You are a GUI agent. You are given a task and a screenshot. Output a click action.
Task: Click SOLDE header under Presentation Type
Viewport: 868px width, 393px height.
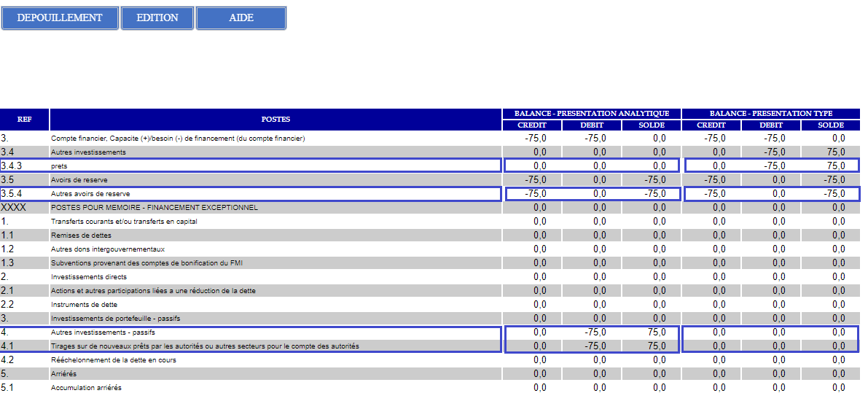tap(830, 125)
